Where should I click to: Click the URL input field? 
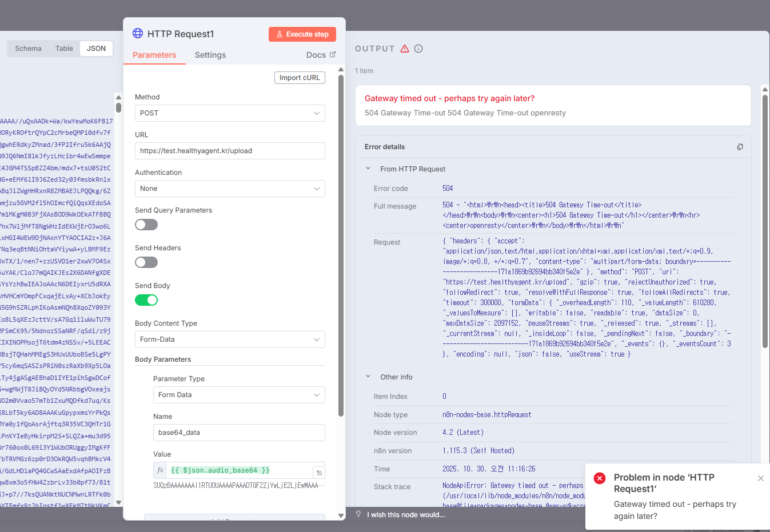pos(230,151)
